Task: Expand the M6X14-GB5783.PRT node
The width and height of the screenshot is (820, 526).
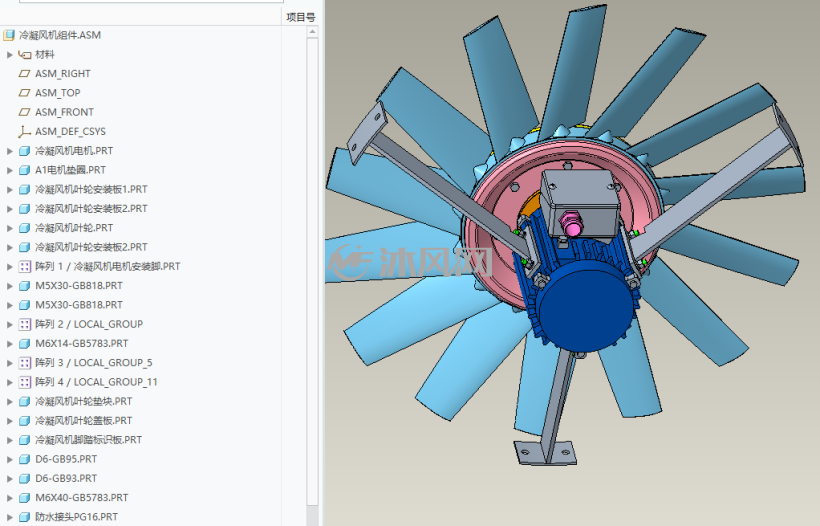Action: pyautogui.click(x=9, y=344)
